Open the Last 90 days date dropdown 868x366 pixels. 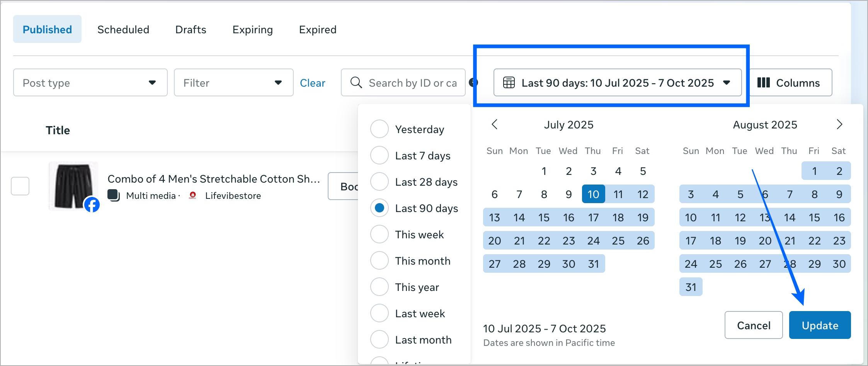617,82
